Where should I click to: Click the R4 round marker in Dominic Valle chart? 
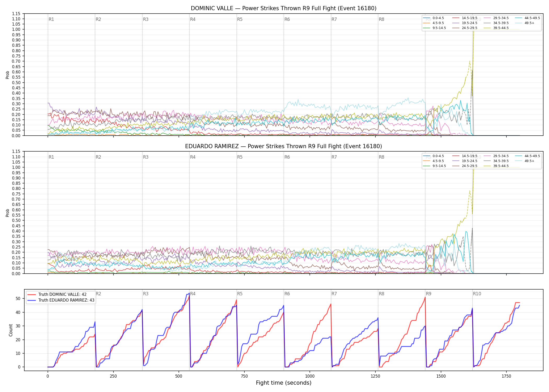coord(193,19)
